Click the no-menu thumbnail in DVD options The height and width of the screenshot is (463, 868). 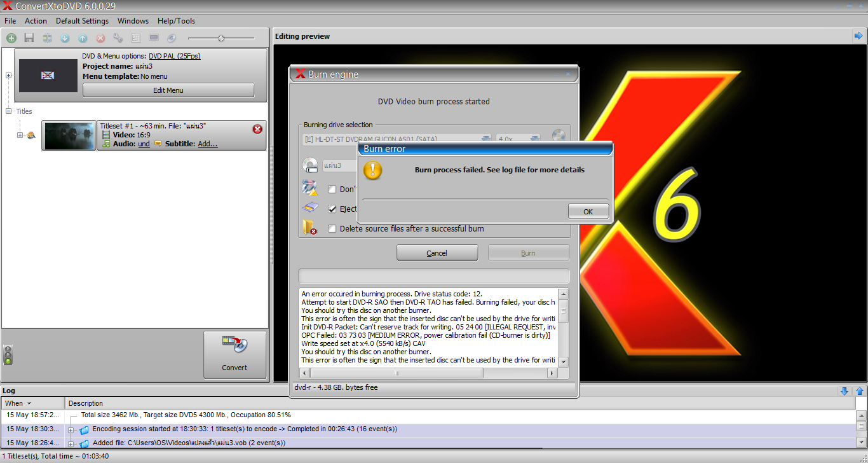48,75
